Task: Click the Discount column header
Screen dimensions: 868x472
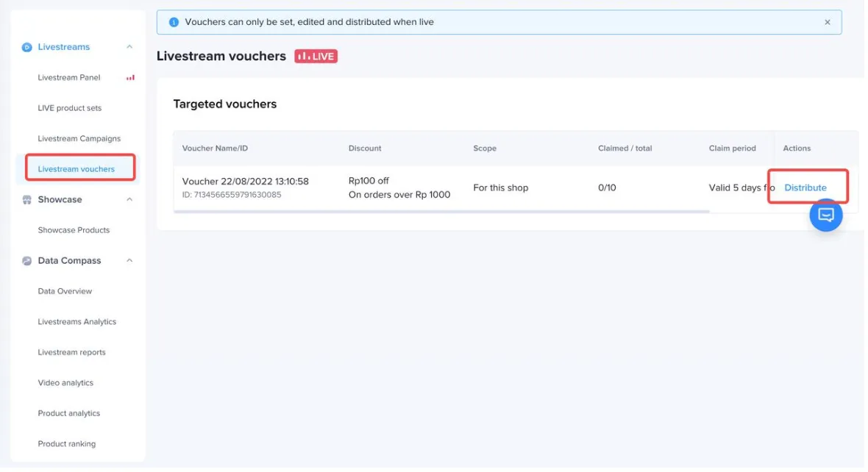Action: (366, 149)
